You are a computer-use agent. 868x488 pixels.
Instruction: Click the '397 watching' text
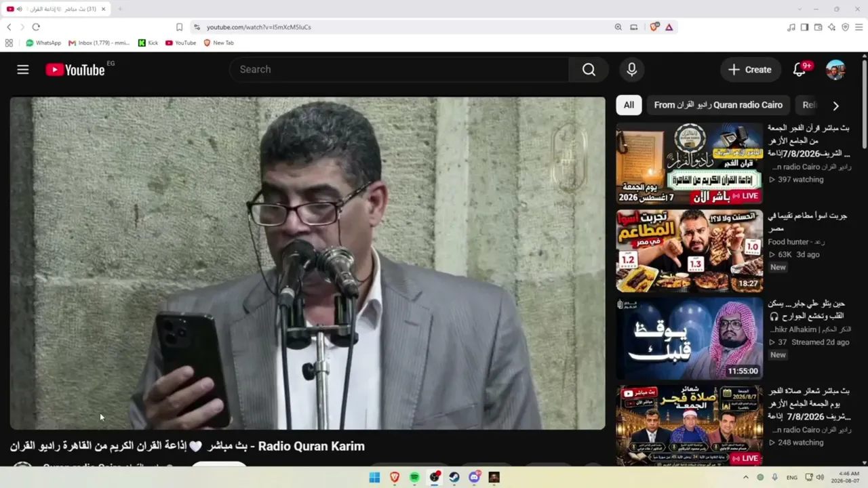pyautogui.click(x=800, y=180)
